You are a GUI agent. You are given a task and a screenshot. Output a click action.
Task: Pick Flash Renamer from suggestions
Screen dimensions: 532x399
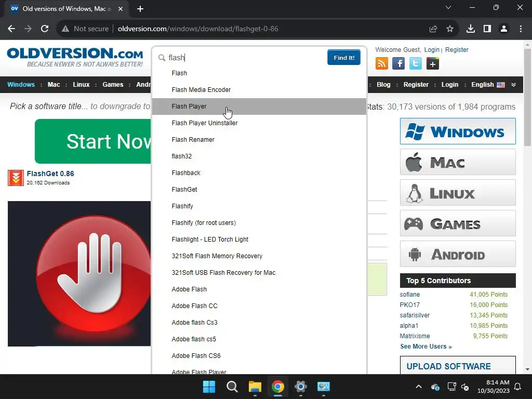[259, 140]
